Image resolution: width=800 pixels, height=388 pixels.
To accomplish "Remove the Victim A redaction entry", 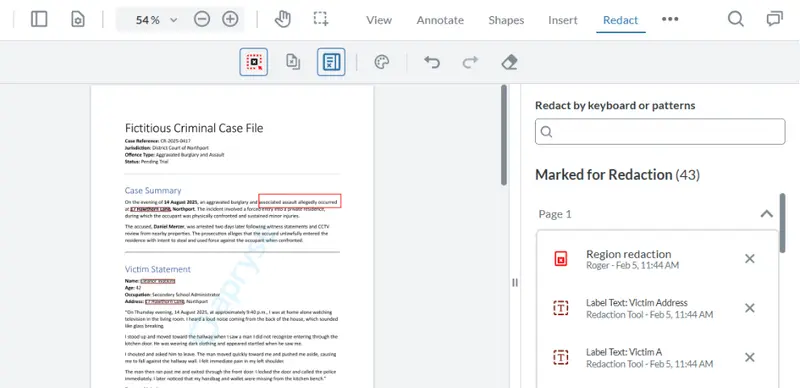I will [x=749, y=357].
